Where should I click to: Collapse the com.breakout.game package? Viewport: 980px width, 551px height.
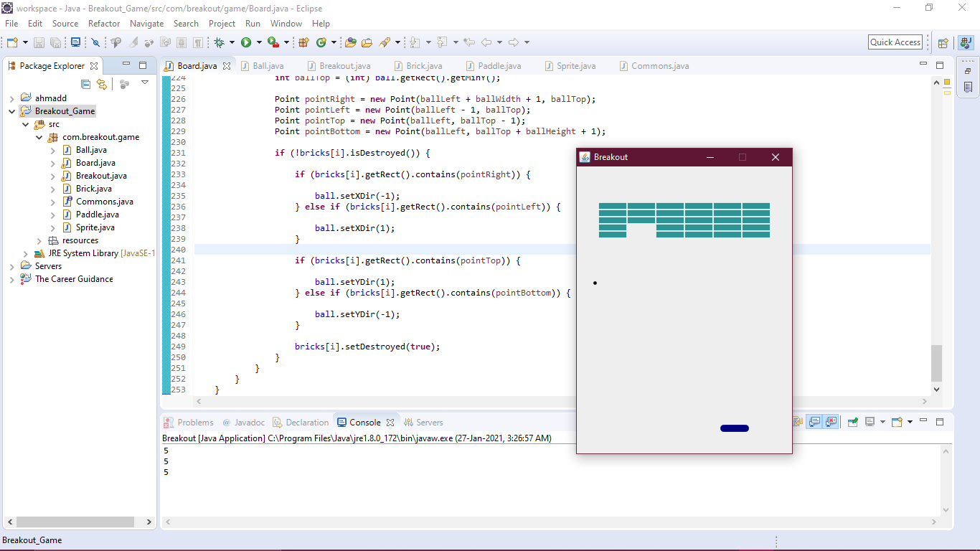(x=39, y=136)
